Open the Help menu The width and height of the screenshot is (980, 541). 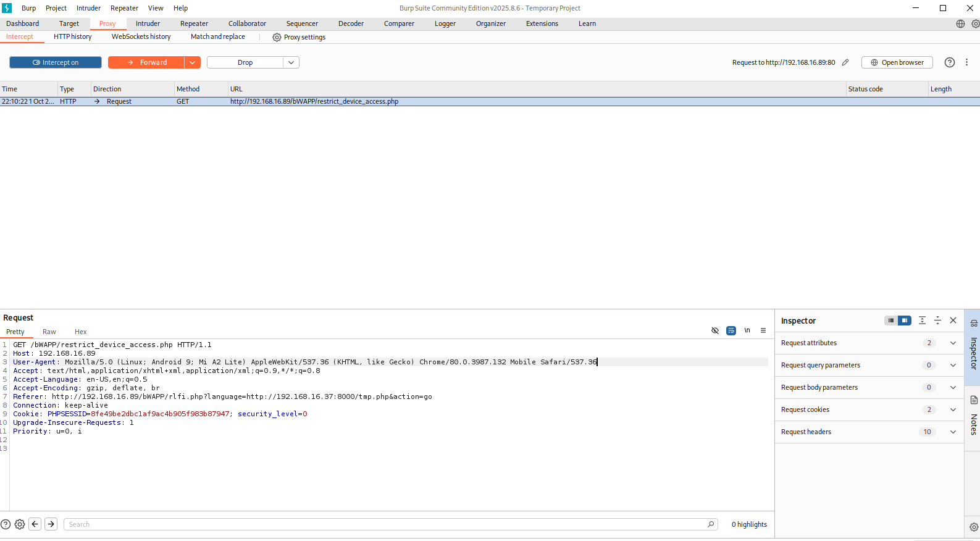click(x=180, y=8)
